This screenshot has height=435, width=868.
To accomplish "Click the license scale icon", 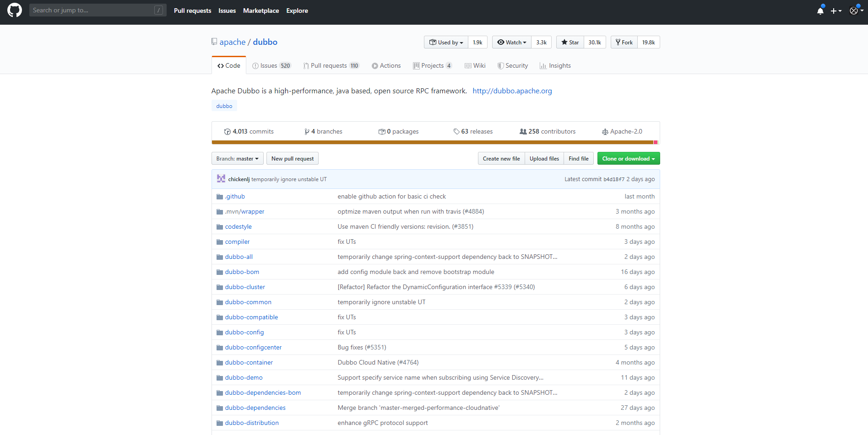I will (605, 132).
